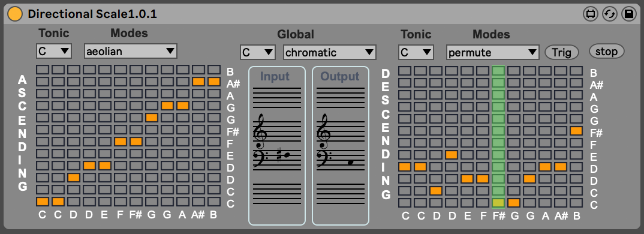Click the stop button

[606, 52]
